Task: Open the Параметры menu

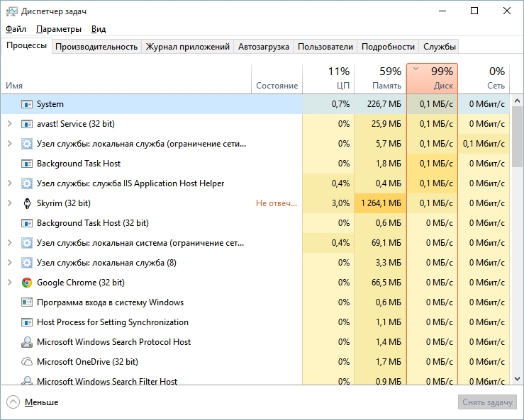Action: 58,29
